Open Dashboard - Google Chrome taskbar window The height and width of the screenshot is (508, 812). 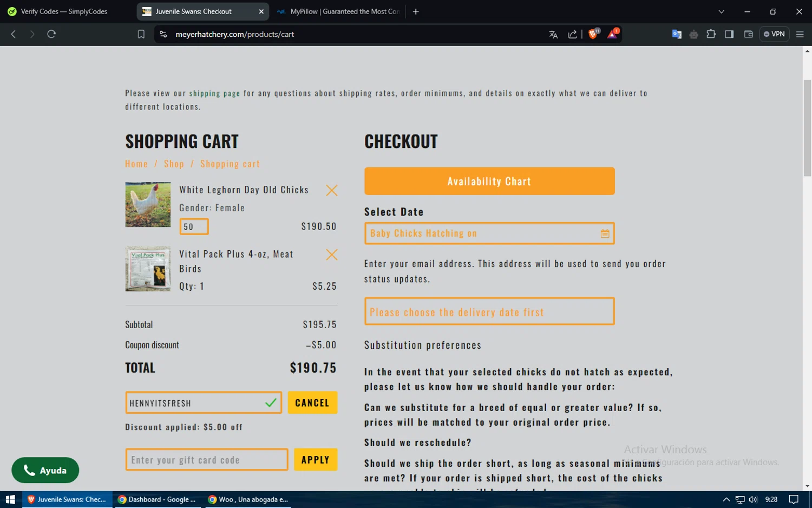[x=157, y=499]
